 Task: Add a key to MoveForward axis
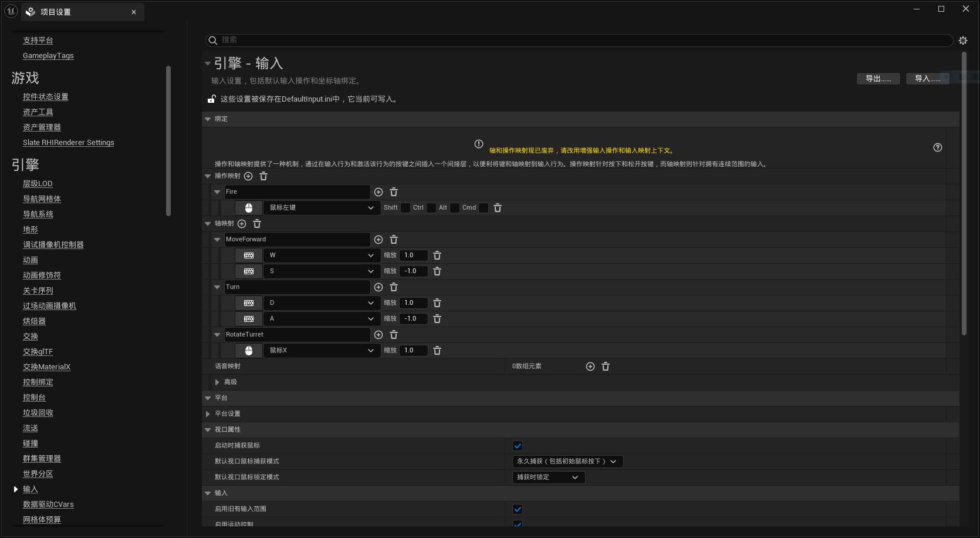click(379, 240)
